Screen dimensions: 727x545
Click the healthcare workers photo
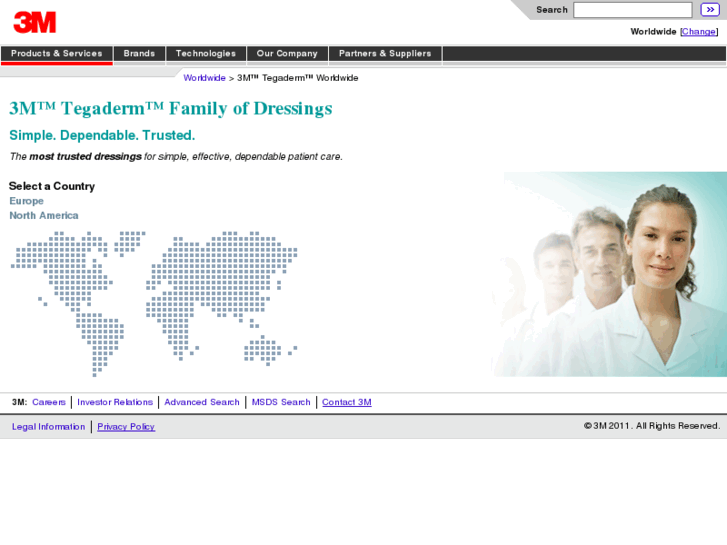pos(609,274)
